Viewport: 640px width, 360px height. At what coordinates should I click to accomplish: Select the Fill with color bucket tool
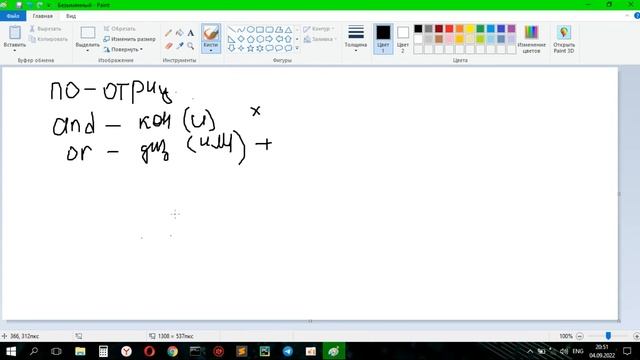(x=179, y=33)
